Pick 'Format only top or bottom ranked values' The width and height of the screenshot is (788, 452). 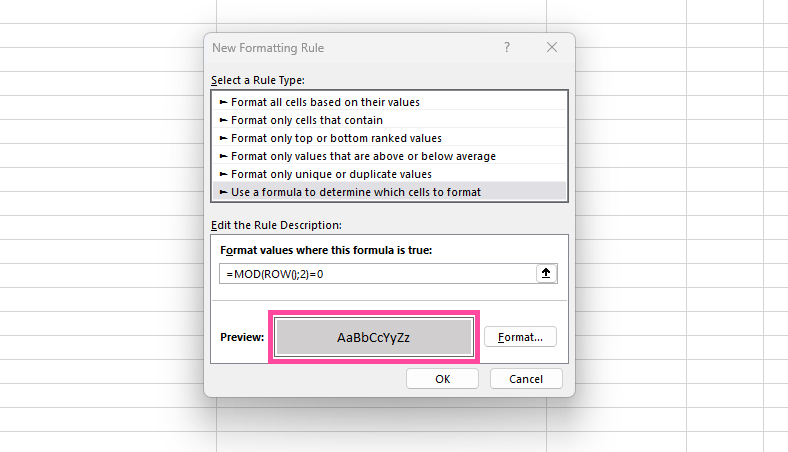(x=336, y=138)
